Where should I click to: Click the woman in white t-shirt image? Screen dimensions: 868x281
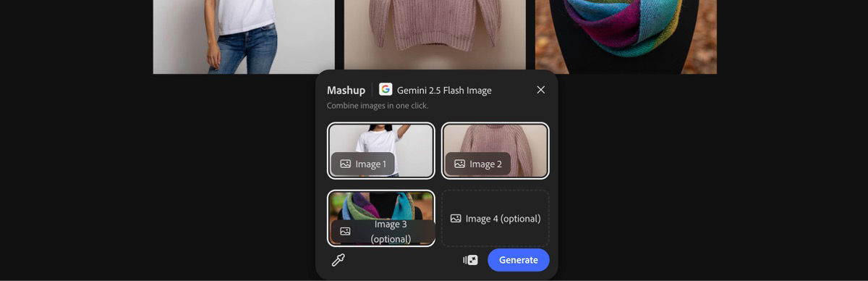click(244, 36)
